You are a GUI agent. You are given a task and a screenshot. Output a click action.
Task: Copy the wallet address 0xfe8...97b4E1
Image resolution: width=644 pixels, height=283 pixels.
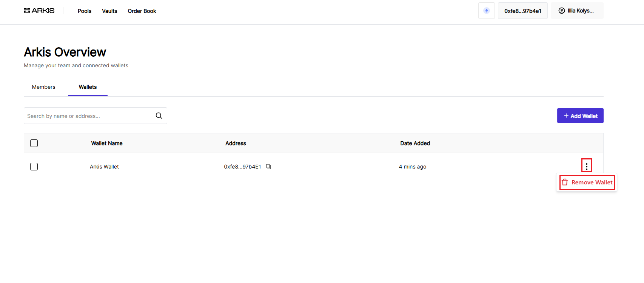coord(268,167)
